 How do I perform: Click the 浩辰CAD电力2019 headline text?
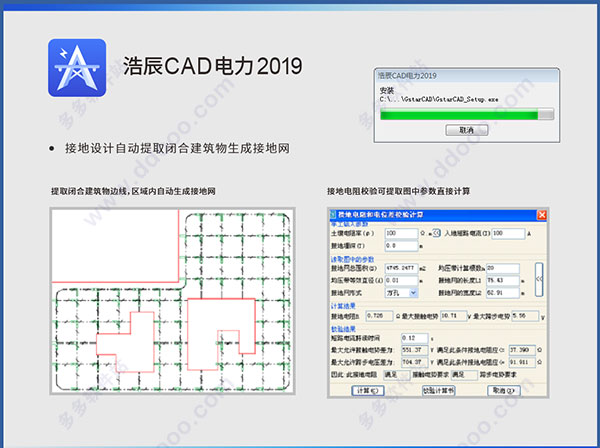pos(213,66)
